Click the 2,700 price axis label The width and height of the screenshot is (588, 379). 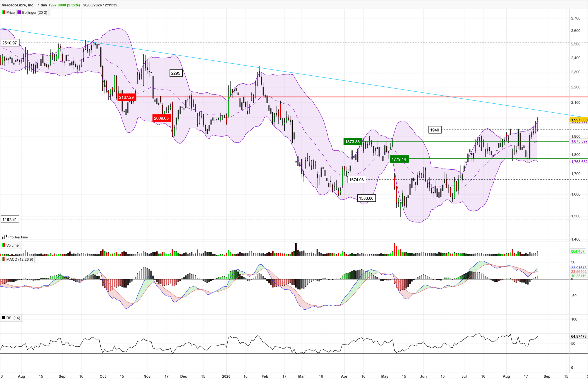pos(575,18)
